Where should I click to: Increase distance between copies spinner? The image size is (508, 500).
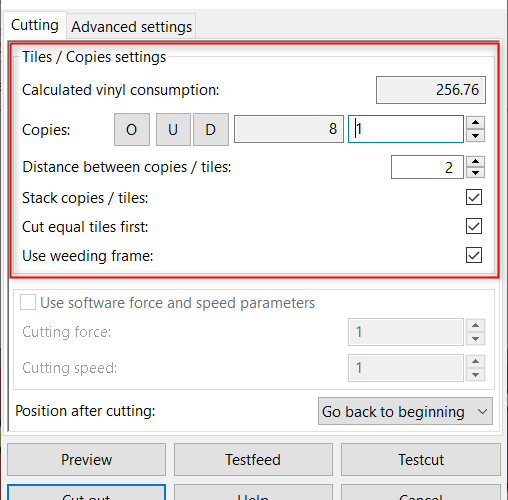(x=475, y=161)
